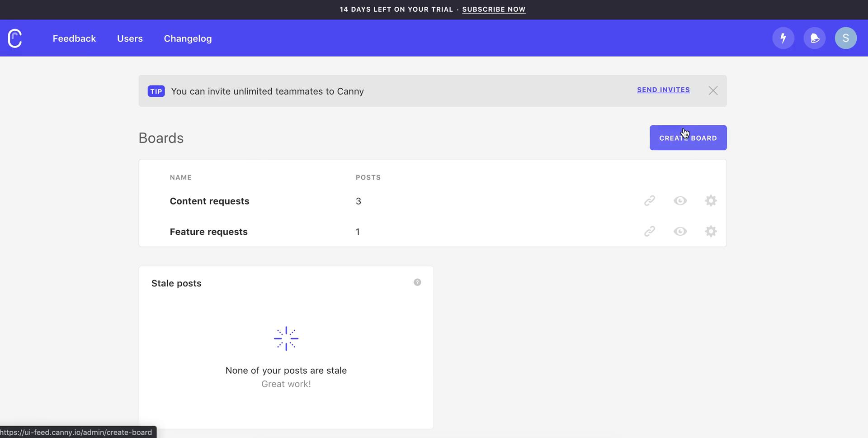Image resolution: width=868 pixels, height=438 pixels.
Task: Click the Subscribe Now trial link
Action: pyautogui.click(x=494, y=10)
